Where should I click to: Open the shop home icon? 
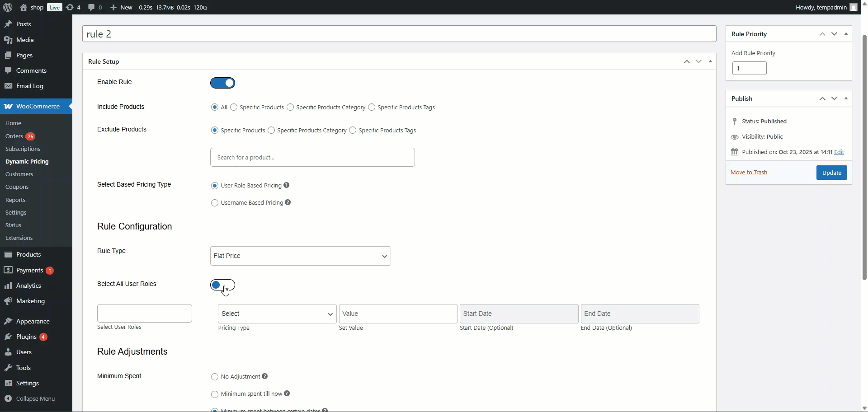point(24,7)
